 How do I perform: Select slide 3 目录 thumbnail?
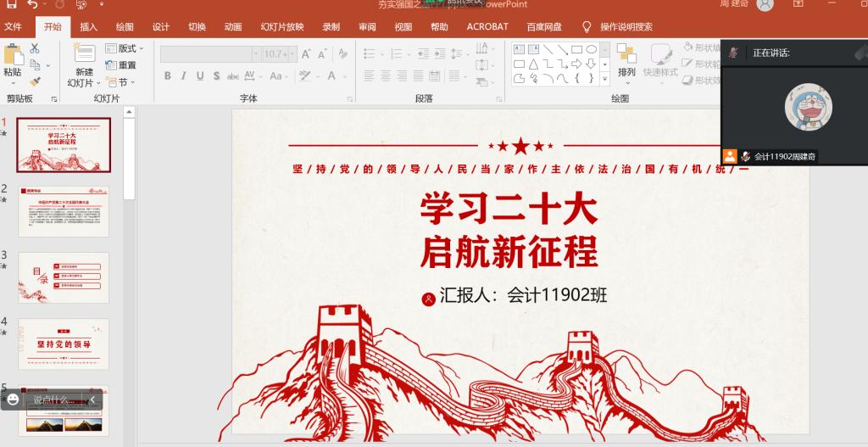tap(64, 277)
